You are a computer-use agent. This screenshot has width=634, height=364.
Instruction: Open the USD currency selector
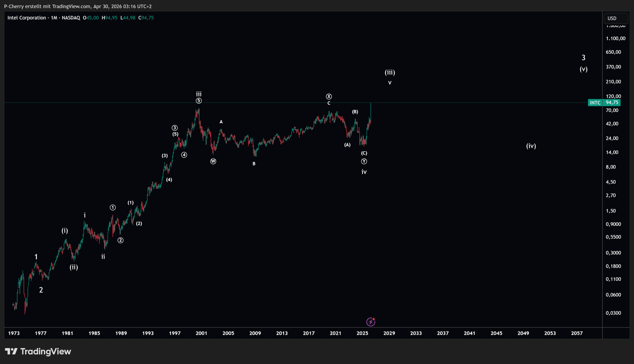click(x=616, y=18)
